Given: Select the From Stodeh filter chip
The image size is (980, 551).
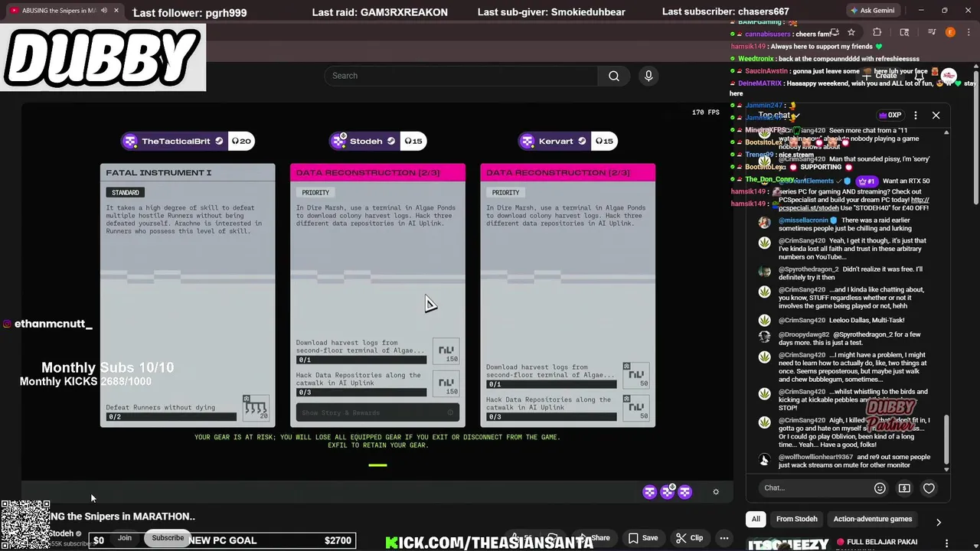Looking at the screenshot, I should click(x=796, y=519).
